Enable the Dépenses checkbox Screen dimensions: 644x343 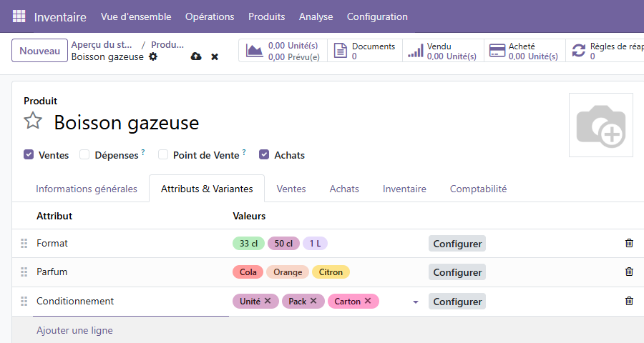tap(84, 154)
